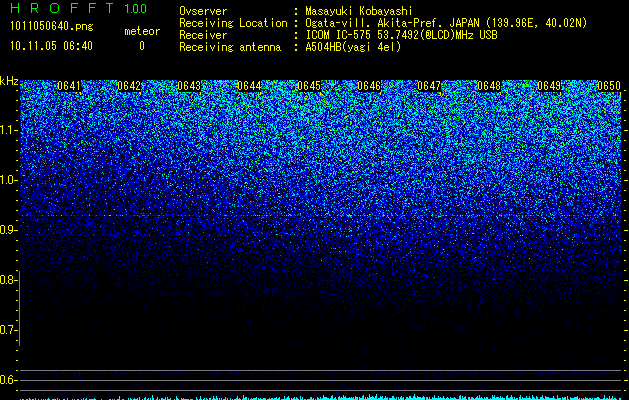Click the 0644 time marker

click(249, 86)
